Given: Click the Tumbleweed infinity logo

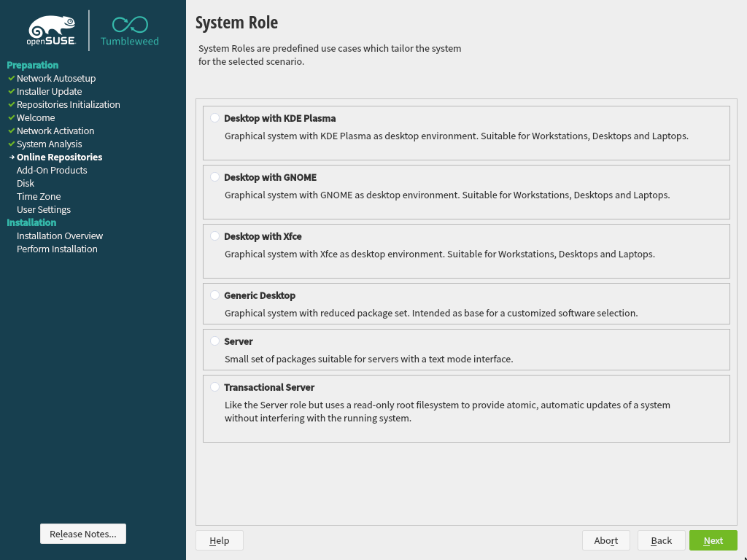Looking at the screenshot, I should [129, 26].
